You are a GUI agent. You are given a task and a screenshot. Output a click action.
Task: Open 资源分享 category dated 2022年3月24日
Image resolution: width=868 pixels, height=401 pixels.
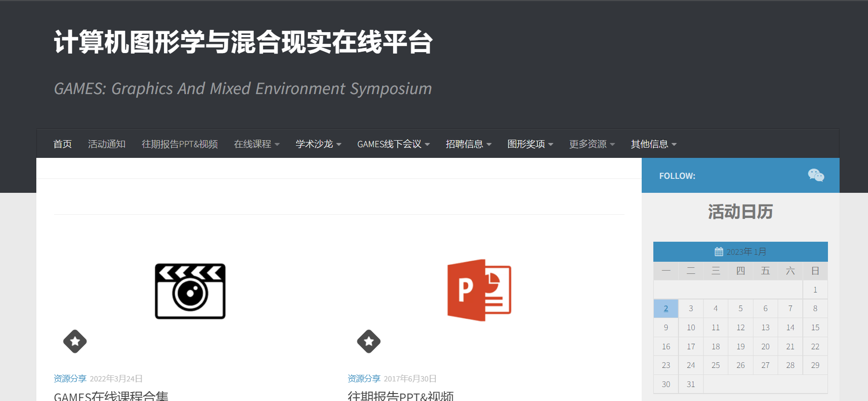click(70, 379)
